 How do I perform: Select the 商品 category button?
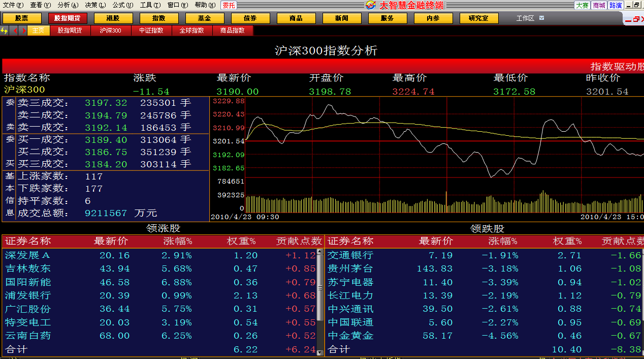coord(296,18)
